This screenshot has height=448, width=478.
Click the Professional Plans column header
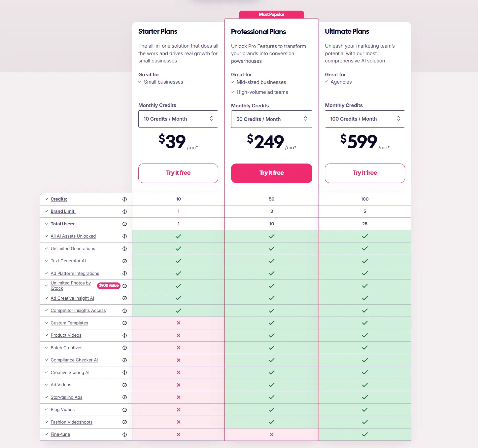click(x=258, y=31)
